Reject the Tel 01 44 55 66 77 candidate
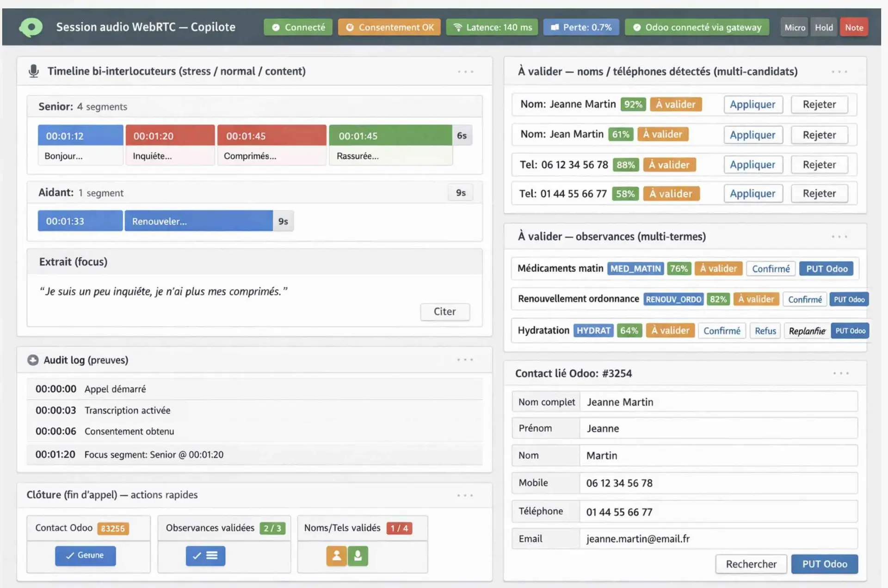The image size is (888, 588). coord(819,194)
